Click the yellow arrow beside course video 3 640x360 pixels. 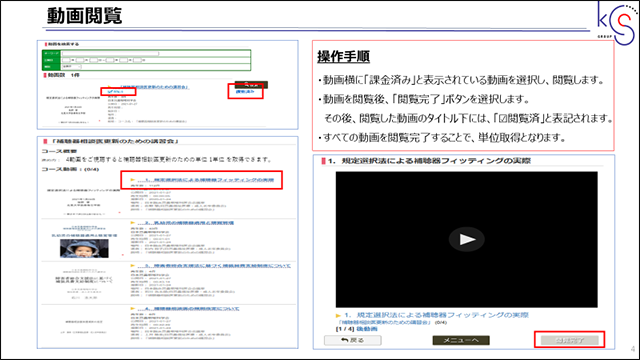coord(132,266)
